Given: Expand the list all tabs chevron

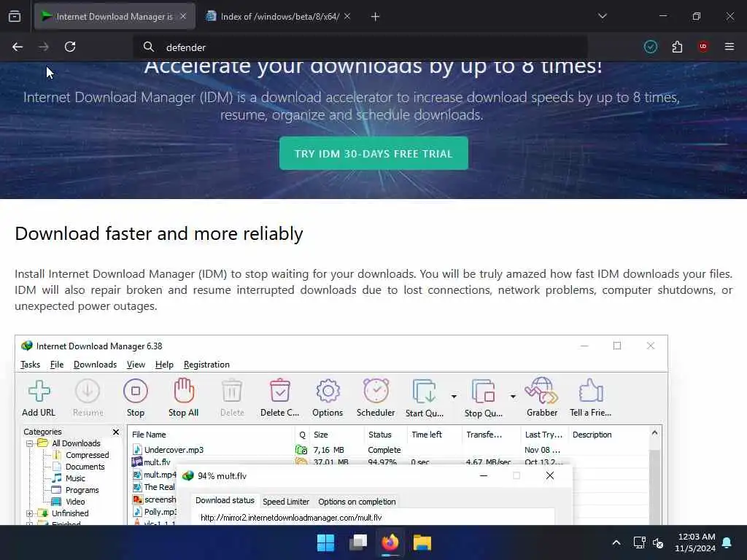Looking at the screenshot, I should coord(603,16).
